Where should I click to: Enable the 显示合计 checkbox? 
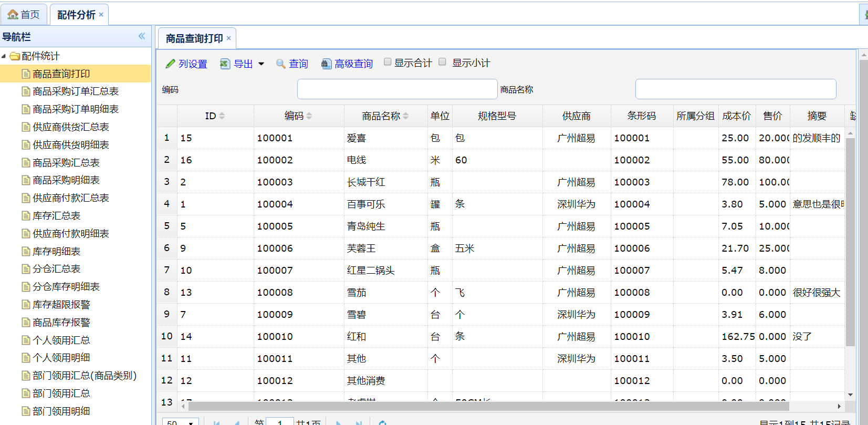tap(388, 62)
